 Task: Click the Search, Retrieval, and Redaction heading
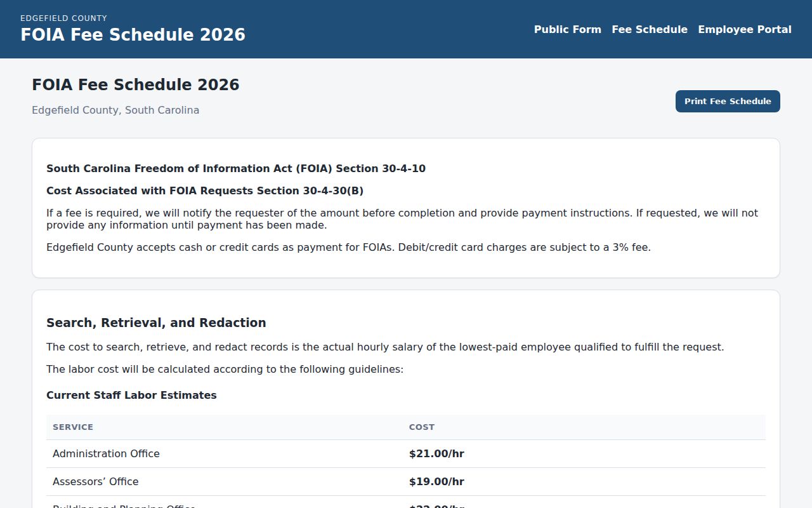point(156,323)
